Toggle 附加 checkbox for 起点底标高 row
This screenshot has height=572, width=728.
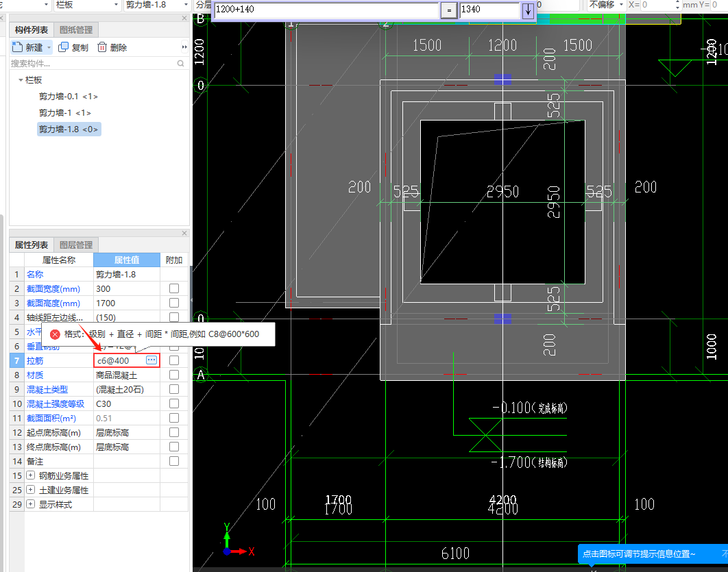coord(174,432)
